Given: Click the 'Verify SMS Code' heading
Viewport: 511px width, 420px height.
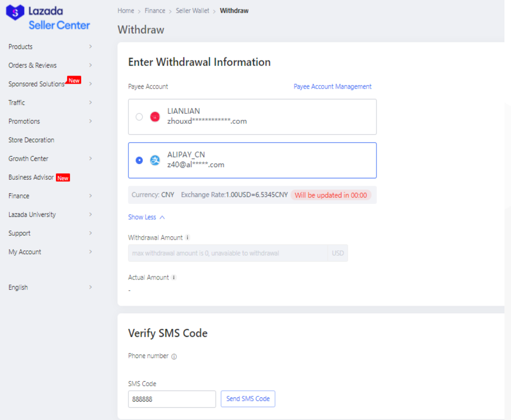Looking at the screenshot, I should 168,333.
